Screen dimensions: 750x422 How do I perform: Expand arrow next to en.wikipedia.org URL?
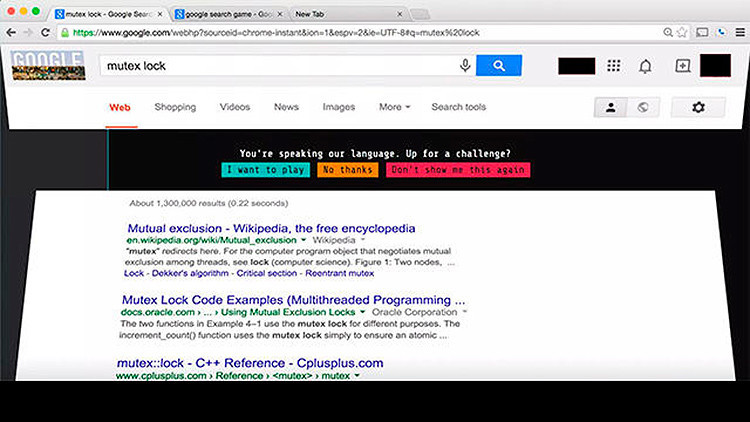(303, 240)
